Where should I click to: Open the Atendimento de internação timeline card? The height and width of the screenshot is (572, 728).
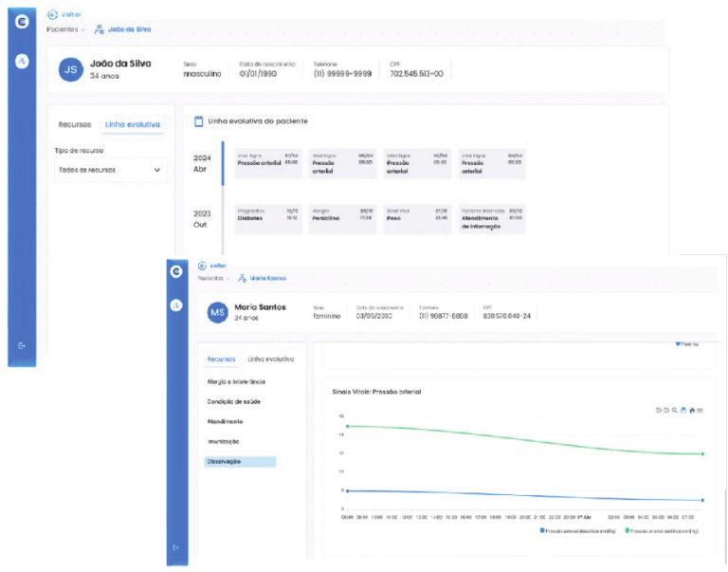pyautogui.click(x=491, y=219)
